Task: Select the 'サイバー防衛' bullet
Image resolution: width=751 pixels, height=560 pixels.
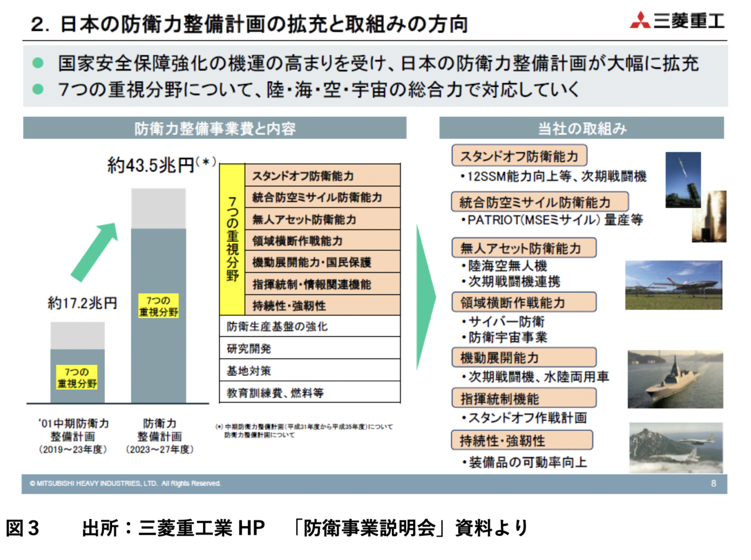Action: tap(503, 321)
